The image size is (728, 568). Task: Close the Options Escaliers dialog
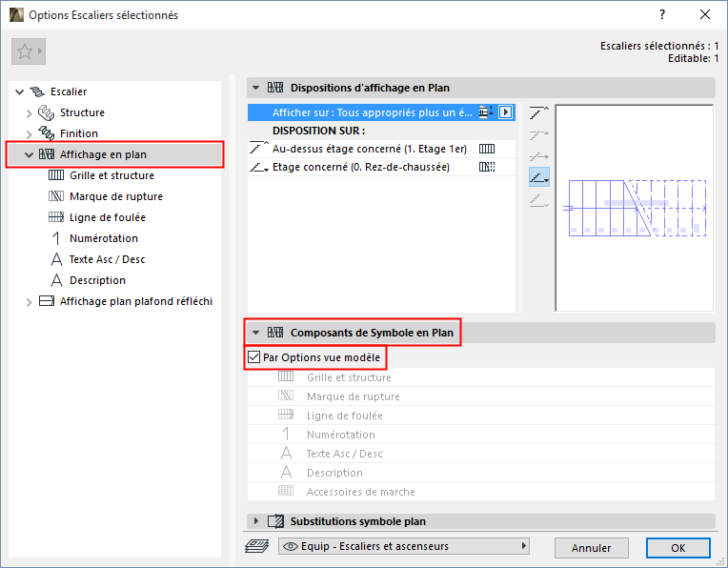pyautogui.click(x=705, y=15)
